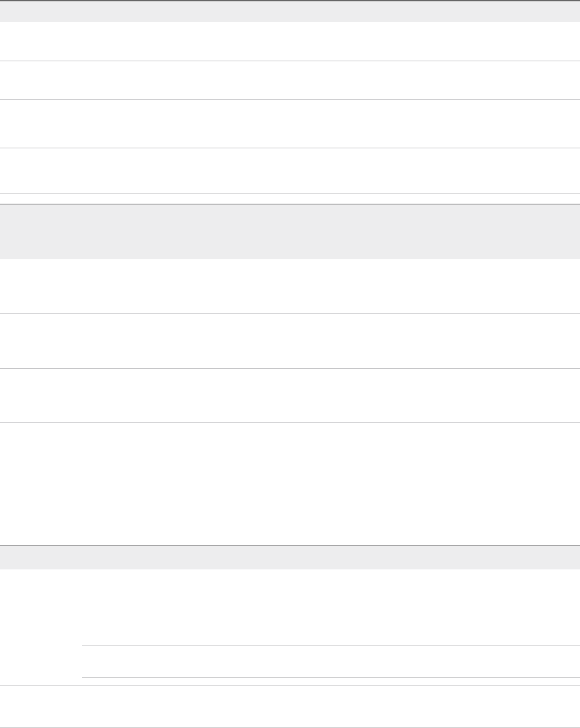580x728 pixels.
Task: Select the first body row of the top table
Action: click(290, 41)
